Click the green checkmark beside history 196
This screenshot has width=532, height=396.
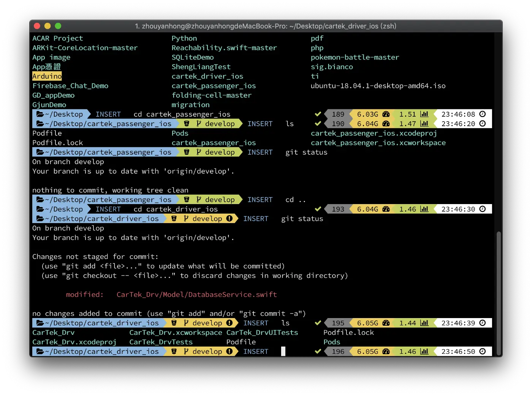tap(318, 351)
